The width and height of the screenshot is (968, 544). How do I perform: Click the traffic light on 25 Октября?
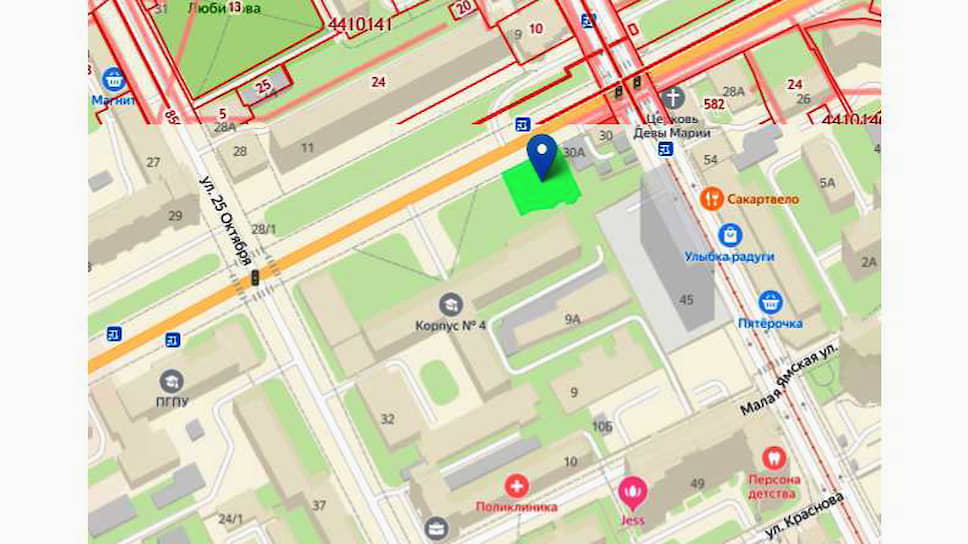click(x=255, y=278)
